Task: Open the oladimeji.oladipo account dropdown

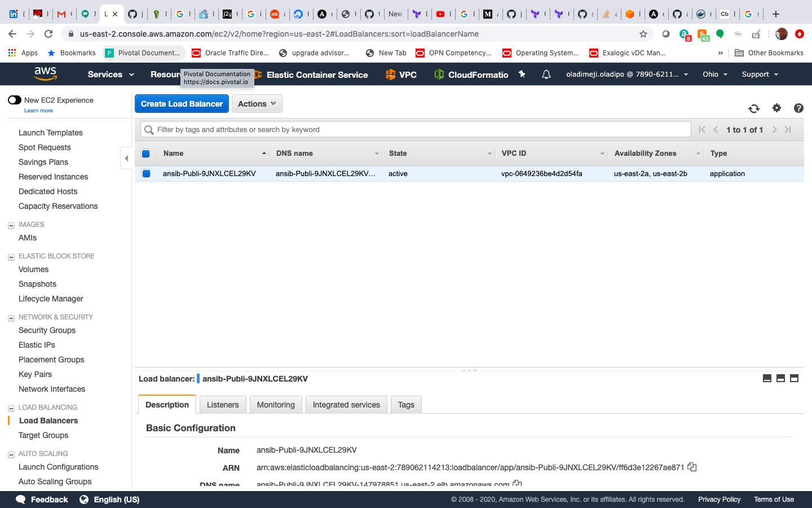Action: pos(627,75)
